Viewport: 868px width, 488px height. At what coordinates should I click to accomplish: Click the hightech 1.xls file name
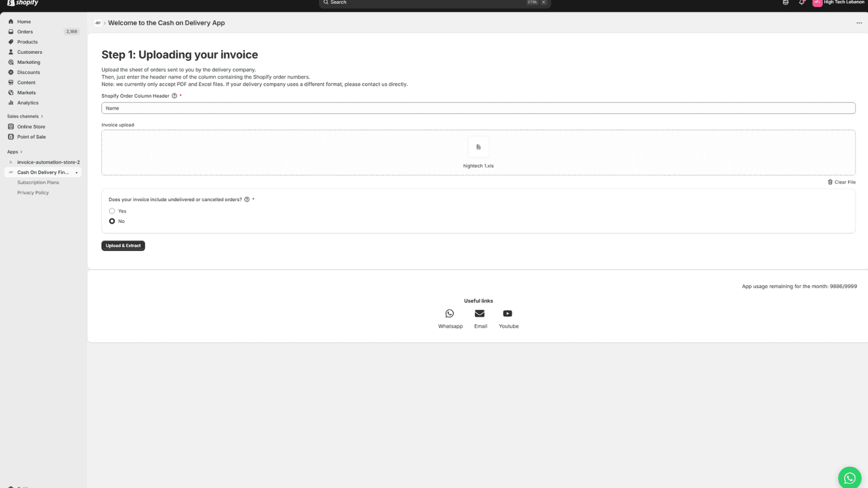click(x=478, y=166)
